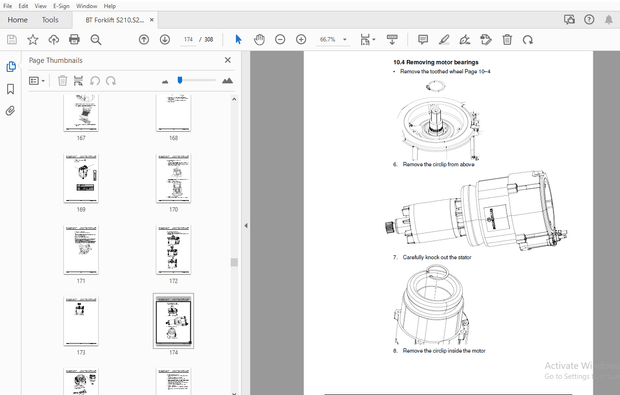Close the BT Forklift document tab
The width and height of the screenshot is (620, 395).
point(151,20)
